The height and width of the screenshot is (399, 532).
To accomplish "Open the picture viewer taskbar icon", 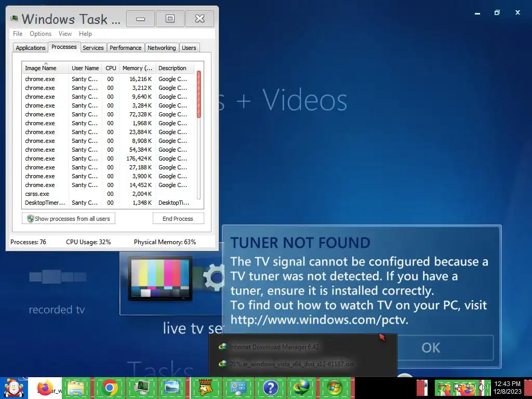I will [172, 388].
